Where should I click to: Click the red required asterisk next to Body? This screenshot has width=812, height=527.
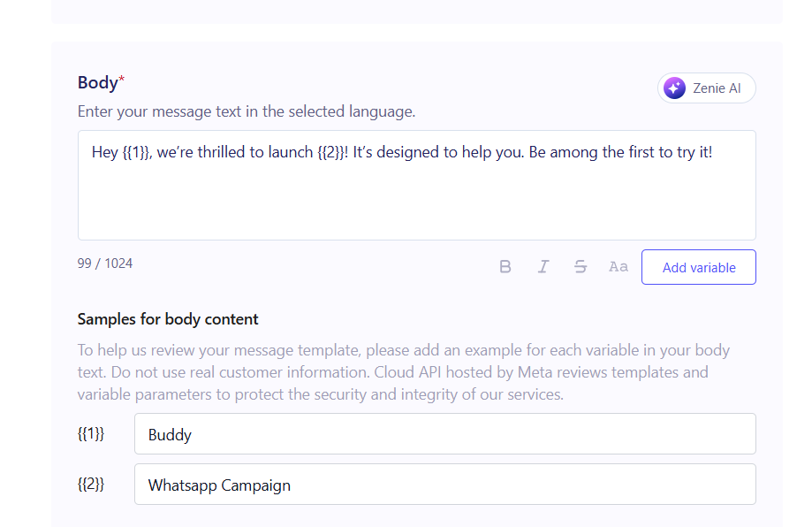122,81
